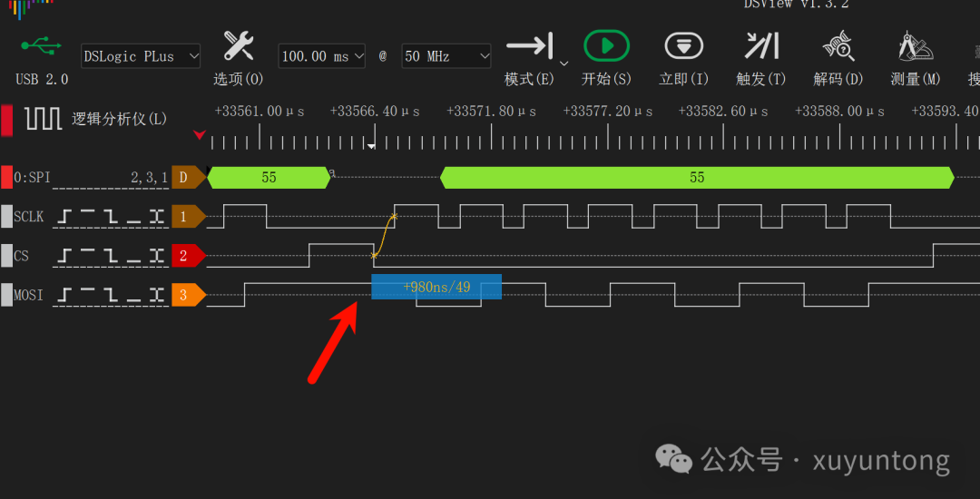Open the Options (选项) wrench tool
The image size is (980, 499).
(x=238, y=46)
